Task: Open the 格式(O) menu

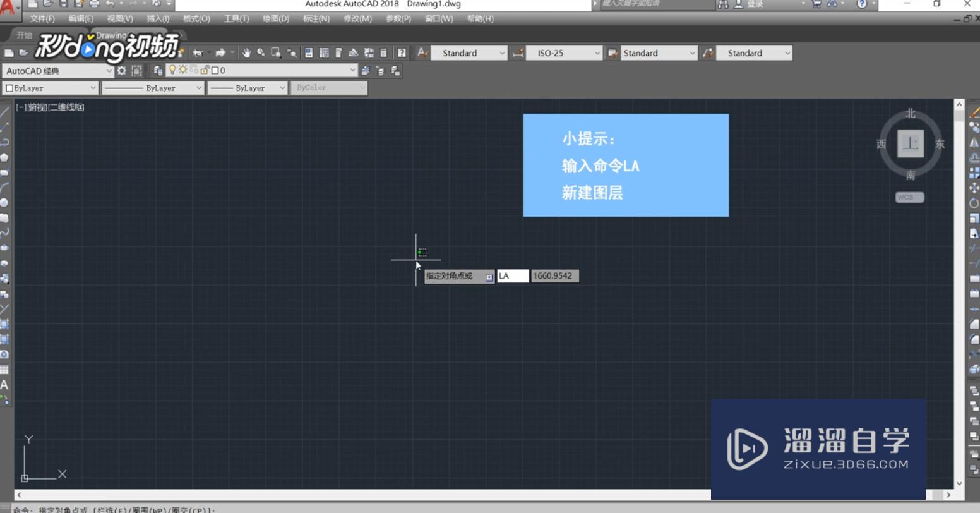Action: [x=196, y=18]
